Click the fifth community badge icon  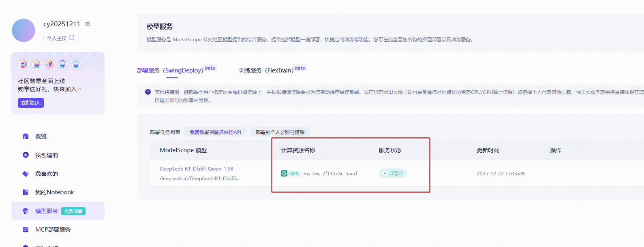click(x=76, y=64)
